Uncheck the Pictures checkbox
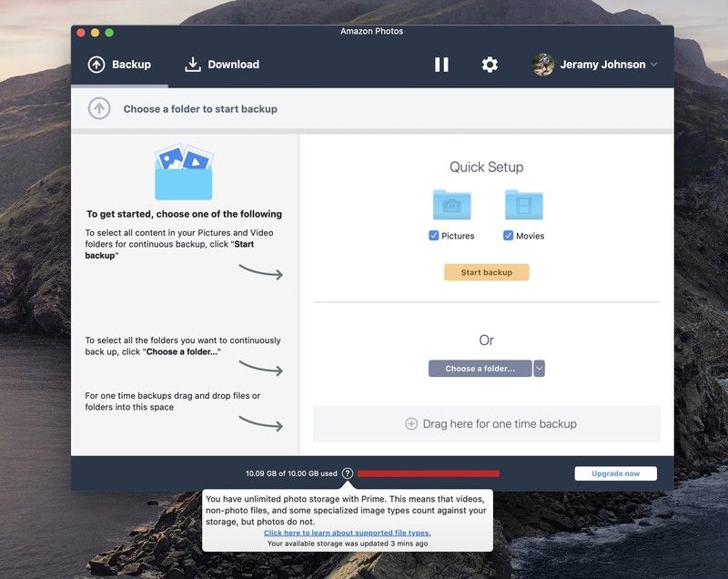This screenshot has height=579, width=728. point(434,236)
